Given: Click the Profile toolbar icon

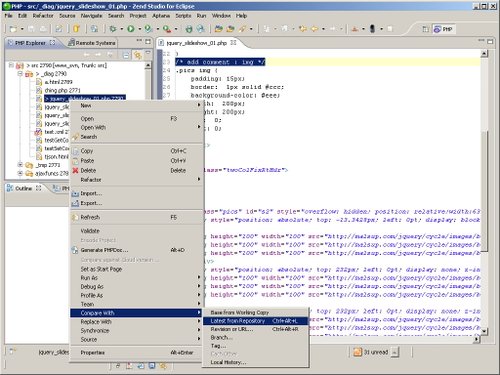Looking at the screenshot, I should [x=148, y=29].
